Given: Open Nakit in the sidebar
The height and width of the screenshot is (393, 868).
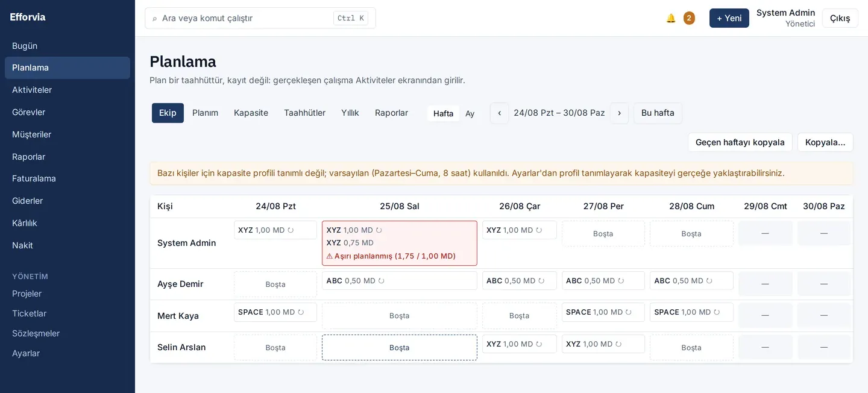Looking at the screenshot, I should tap(68, 245).
